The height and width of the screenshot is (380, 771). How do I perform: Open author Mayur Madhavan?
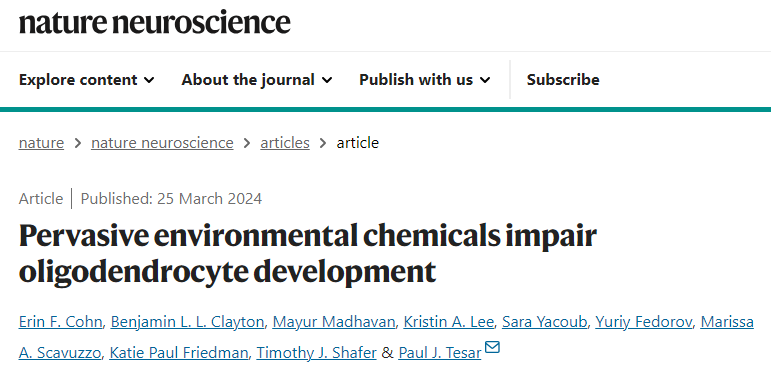334,322
